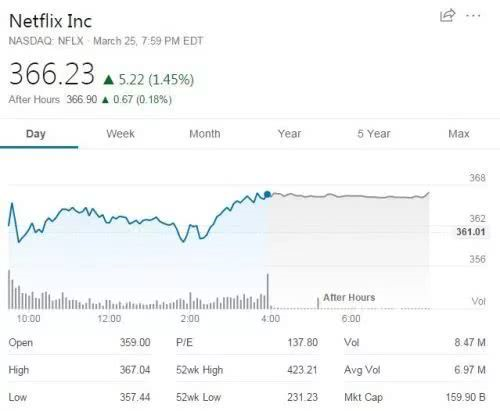Click the share icon at top right
The width and height of the screenshot is (500, 411).
[447, 15]
